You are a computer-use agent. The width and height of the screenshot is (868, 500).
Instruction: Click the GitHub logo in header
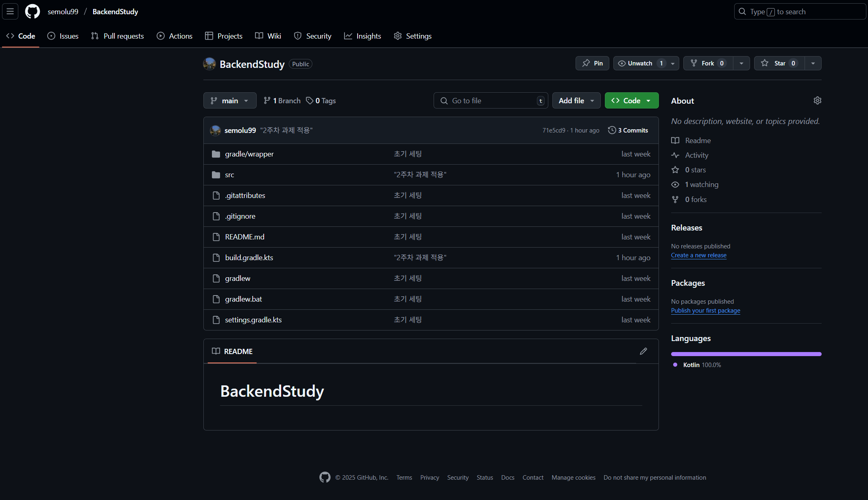[33, 11]
